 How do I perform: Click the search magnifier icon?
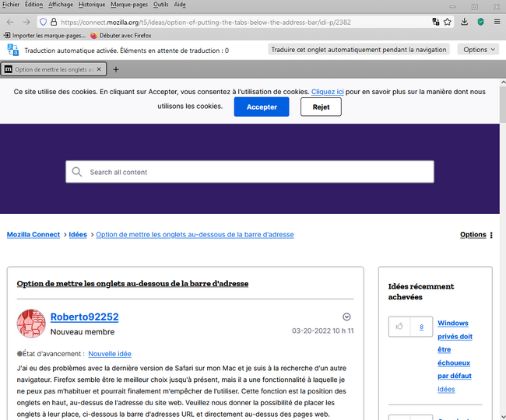pos(77,171)
